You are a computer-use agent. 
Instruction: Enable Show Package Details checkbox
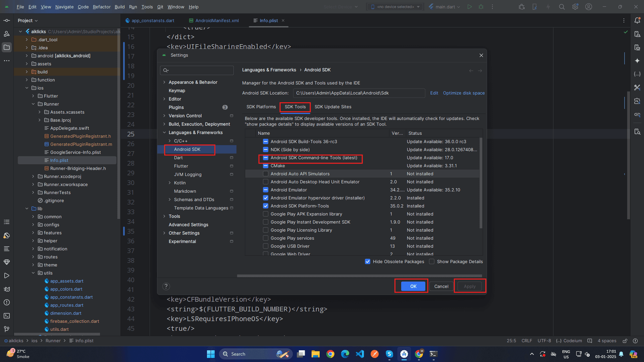tap(431, 261)
